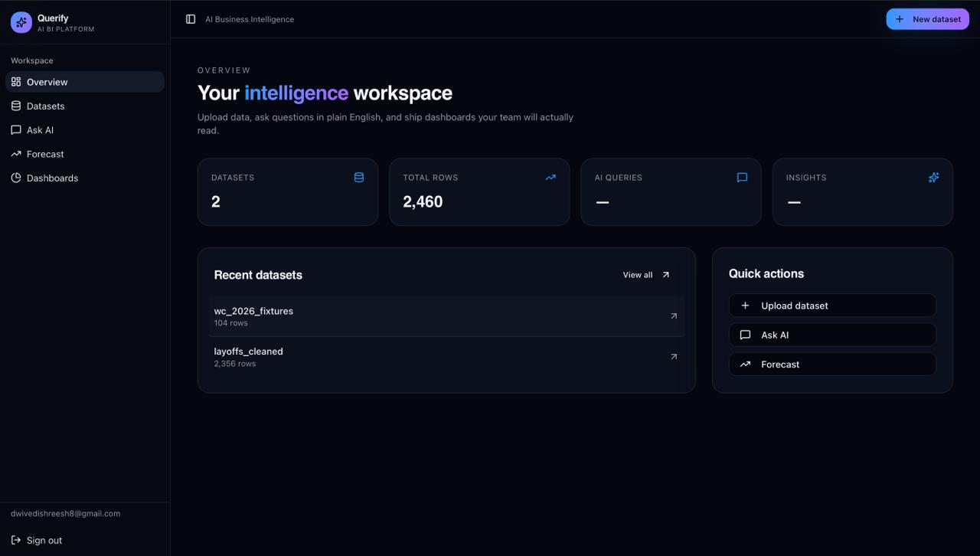Click the Workspace section label

(x=32, y=61)
